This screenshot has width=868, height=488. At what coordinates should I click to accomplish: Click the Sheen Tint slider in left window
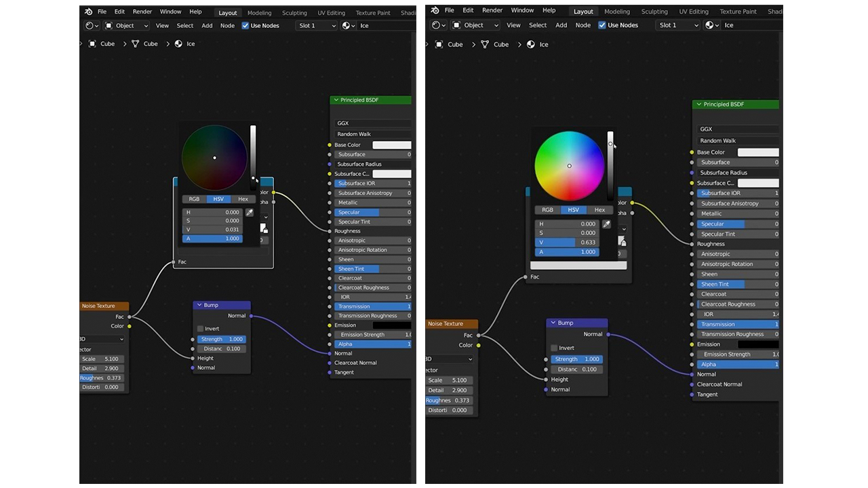click(373, 269)
